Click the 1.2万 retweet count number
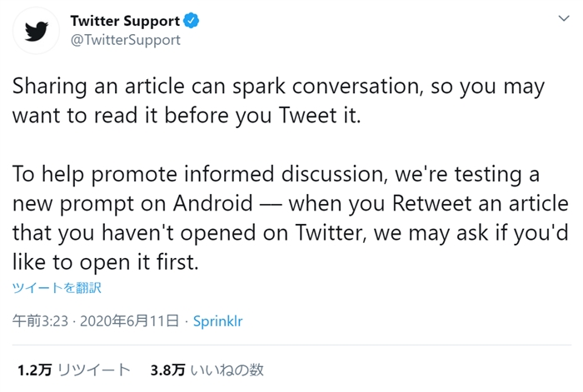The height and width of the screenshot is (392, 583). point(32,370)
